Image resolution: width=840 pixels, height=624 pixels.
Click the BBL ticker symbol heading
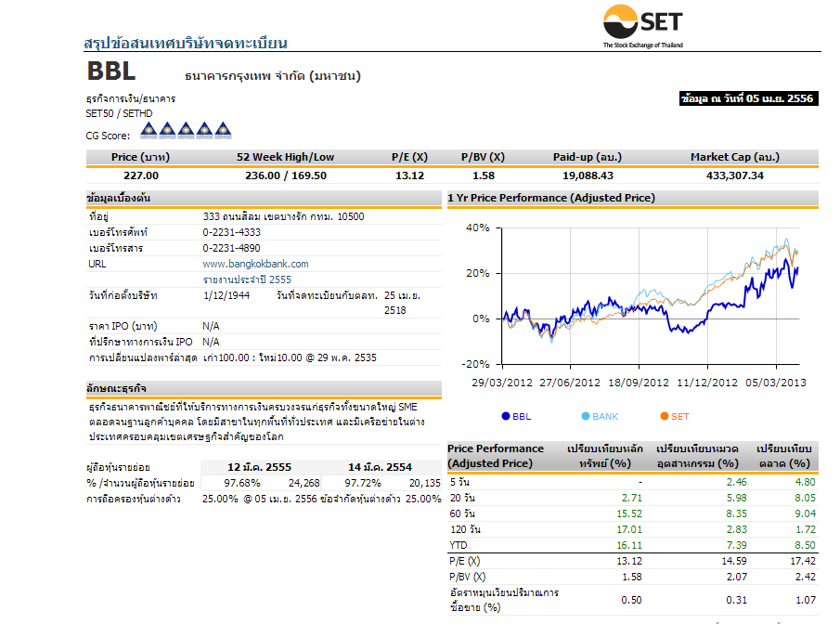coord(111,71)
